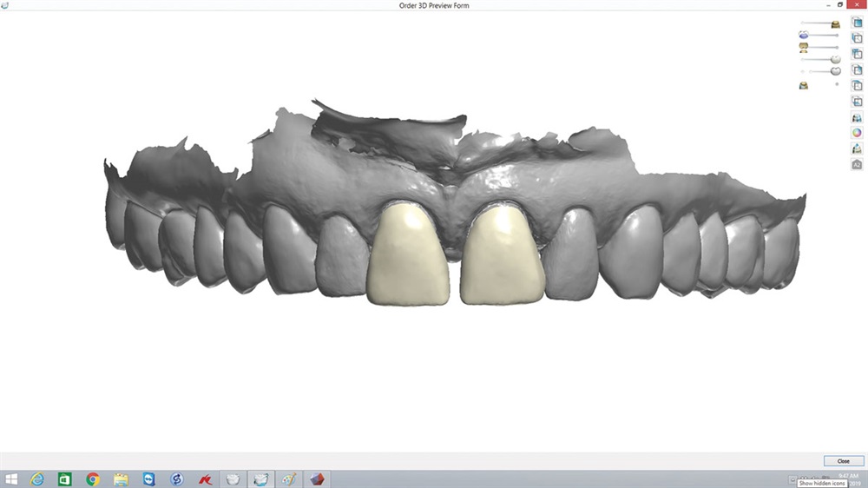Click the app icon in title bar corner
The width and height of the screenshot is (868, 488).
[5, 5]
